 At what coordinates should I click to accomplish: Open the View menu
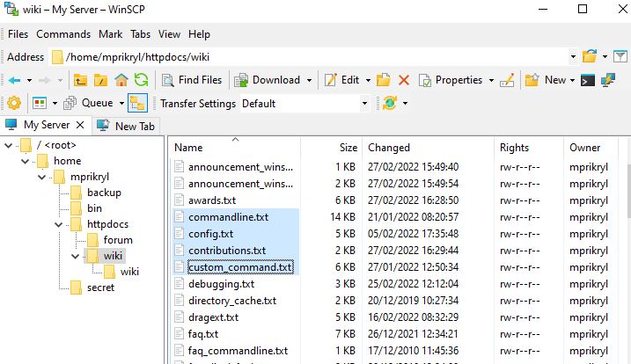coord(170,34)
